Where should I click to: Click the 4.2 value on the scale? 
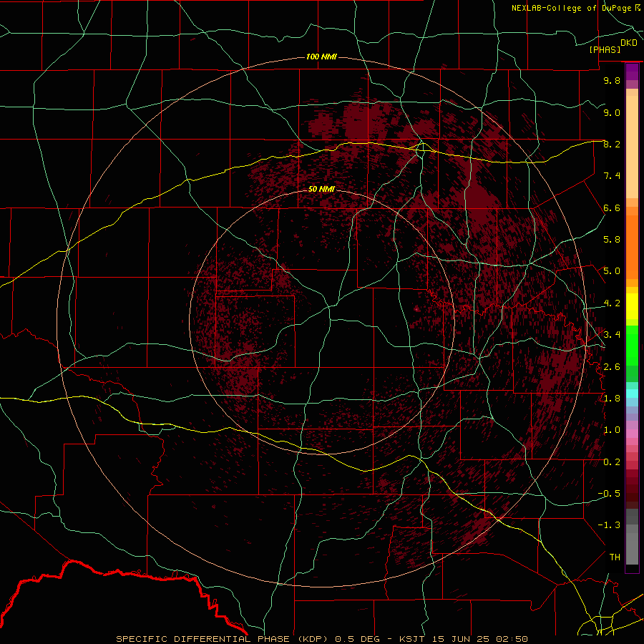(612, 303)
